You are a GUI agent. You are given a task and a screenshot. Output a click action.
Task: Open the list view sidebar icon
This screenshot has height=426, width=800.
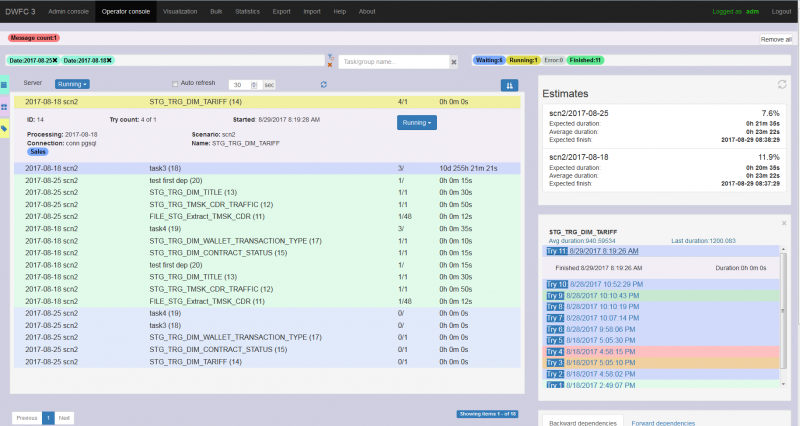coord(4,85)
